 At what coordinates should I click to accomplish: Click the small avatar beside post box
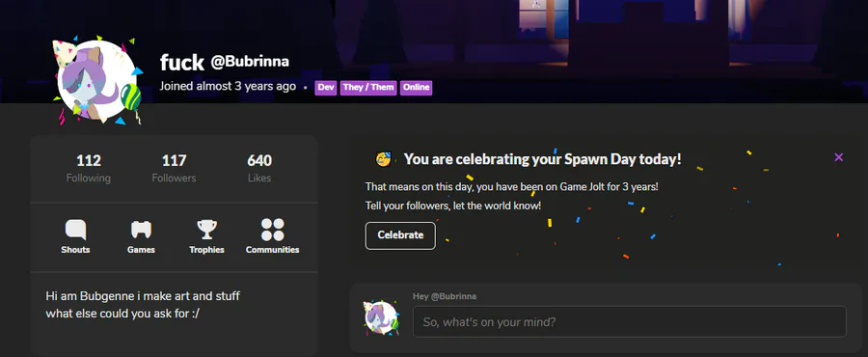(x=381, y=317)
